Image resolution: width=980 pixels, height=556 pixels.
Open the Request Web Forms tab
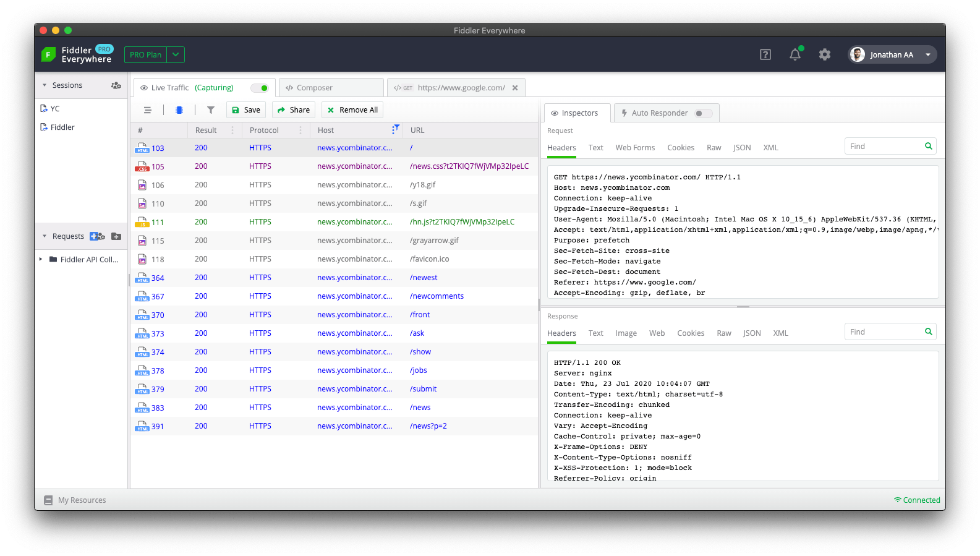(x=635, y=148)
